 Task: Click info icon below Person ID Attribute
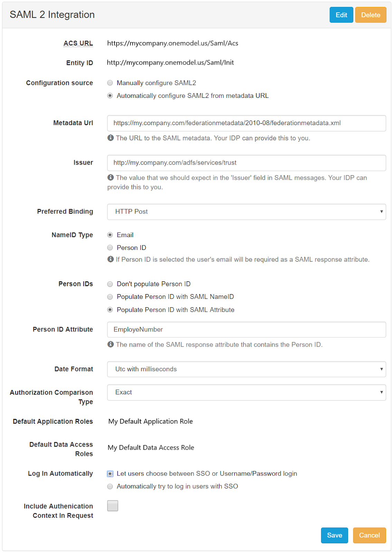[x=111, y=344]
